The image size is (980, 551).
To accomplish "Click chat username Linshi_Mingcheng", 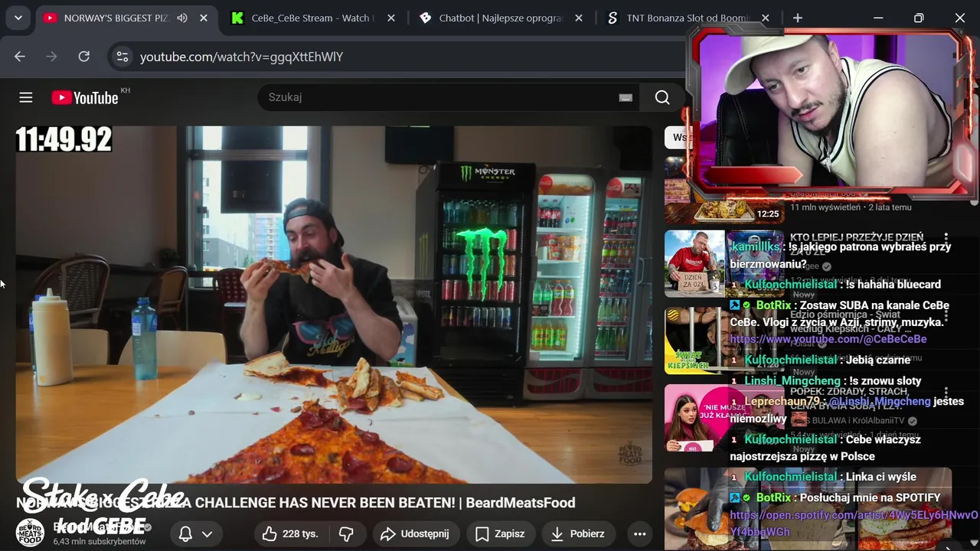I will (x=792, y=380).
